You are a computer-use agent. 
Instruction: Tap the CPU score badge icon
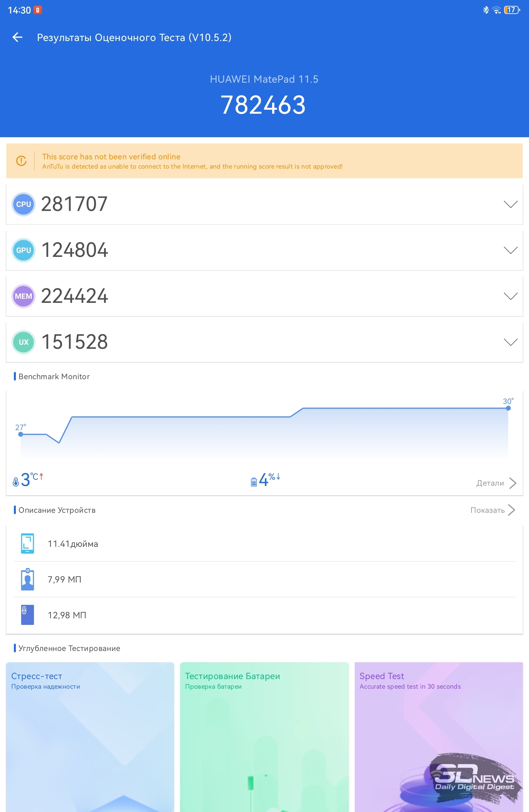click(x=23, y=204)
